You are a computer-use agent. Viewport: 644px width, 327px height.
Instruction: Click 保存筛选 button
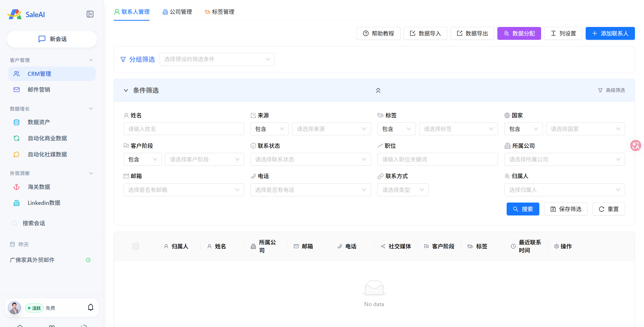(566, 209)
